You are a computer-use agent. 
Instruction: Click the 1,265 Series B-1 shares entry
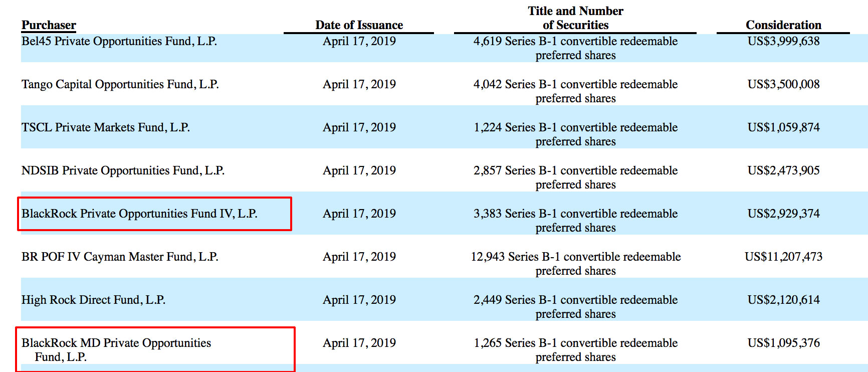coord(575,350)
